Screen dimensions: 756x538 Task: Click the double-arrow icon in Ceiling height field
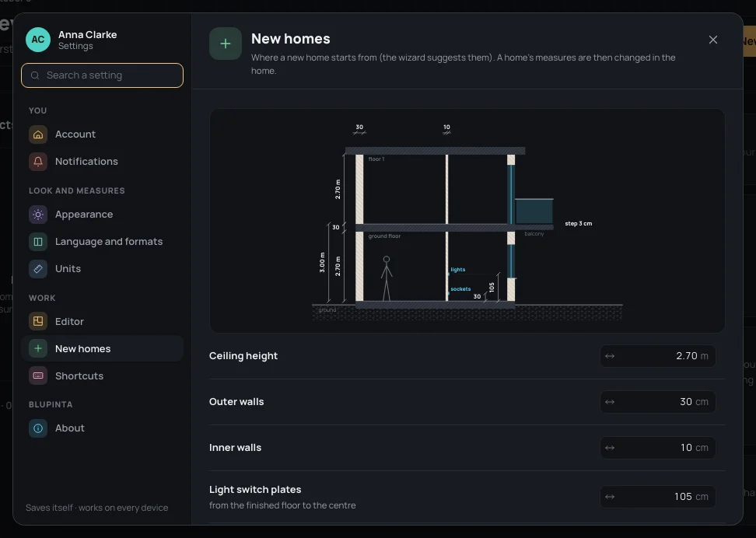tap(610, 356)
